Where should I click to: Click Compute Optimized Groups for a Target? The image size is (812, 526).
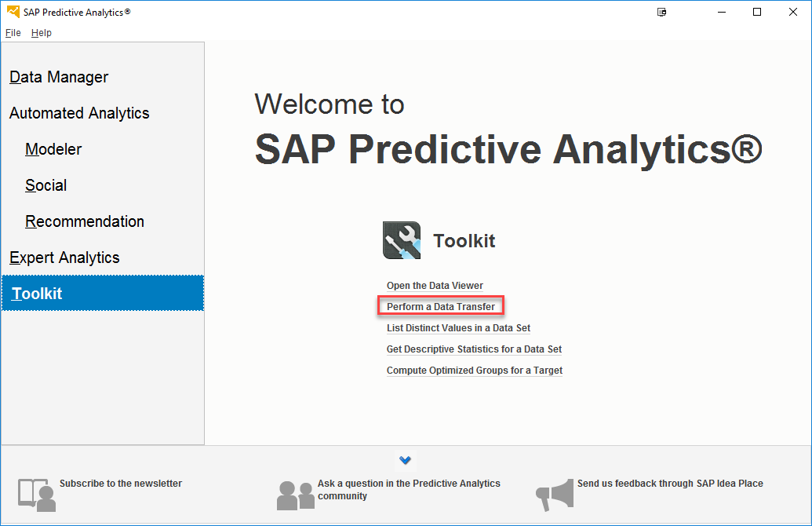475,371
